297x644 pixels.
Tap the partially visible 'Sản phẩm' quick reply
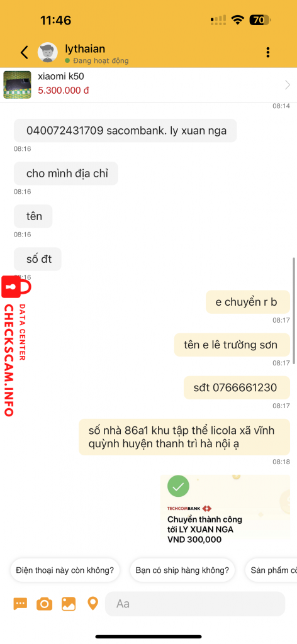[x=271, y=570]
